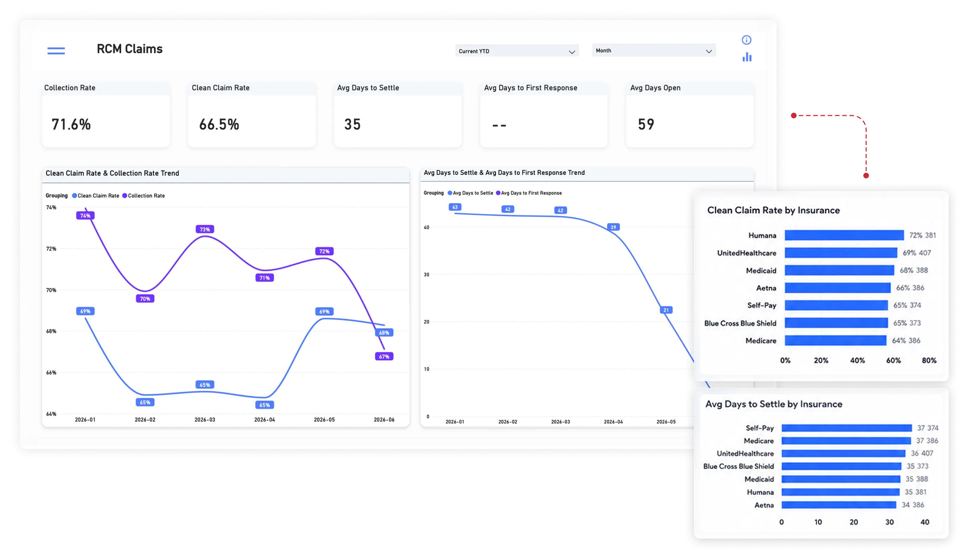Click Medicare bar in Days to Settle

(x=846, y=441)
